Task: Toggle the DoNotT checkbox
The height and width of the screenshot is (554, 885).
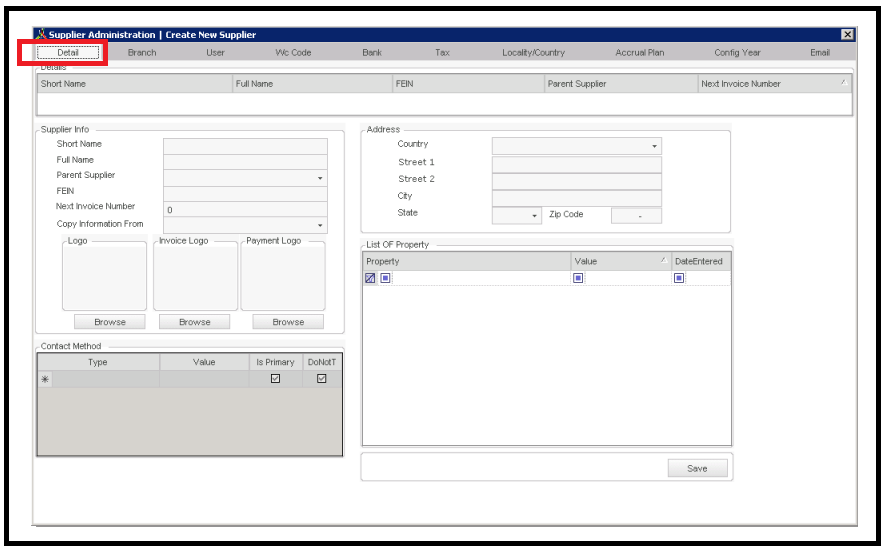Action: point(322,379)
